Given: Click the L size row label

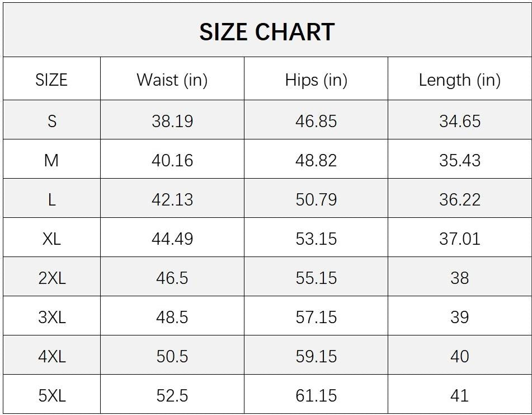Looking at the screenshot, I should tap(51, 200).
